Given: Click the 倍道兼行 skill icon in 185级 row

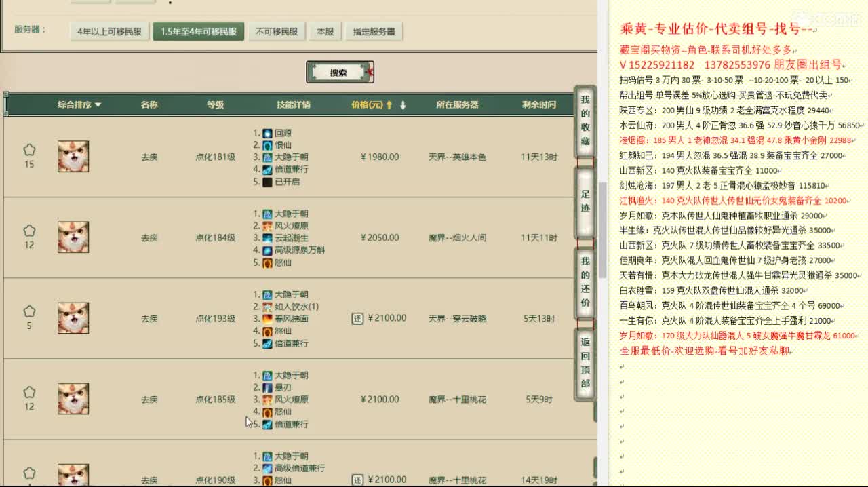Looking at the screenshot, I should click(267, 424).
